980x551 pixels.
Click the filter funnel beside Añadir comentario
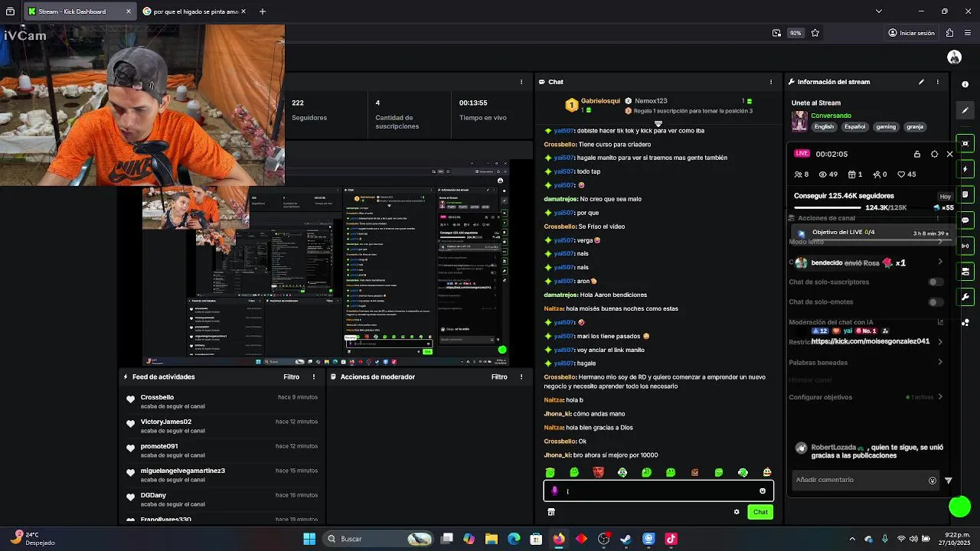pyautogui.click(x=949, y=481)
